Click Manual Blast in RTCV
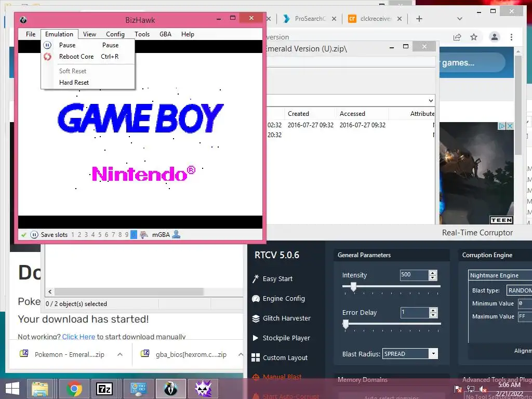This screenshot has height=399, width=532. click(x=277, y=377)
